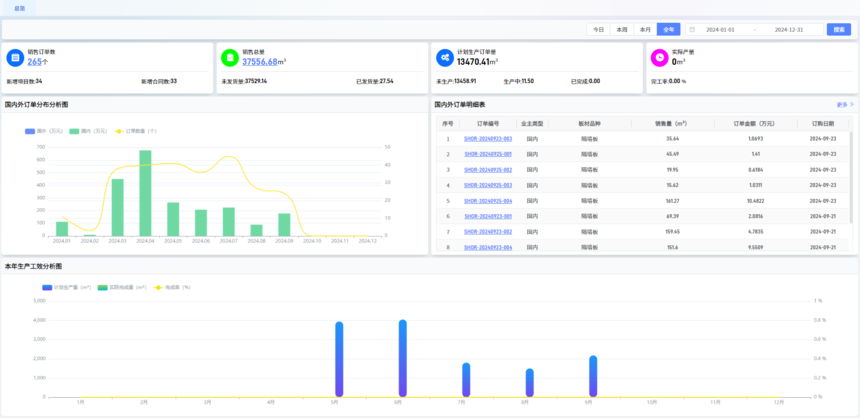Open order SHDR-20240923-002
The width and height of the screenshot is (860, 418).
tap(488, 232)
